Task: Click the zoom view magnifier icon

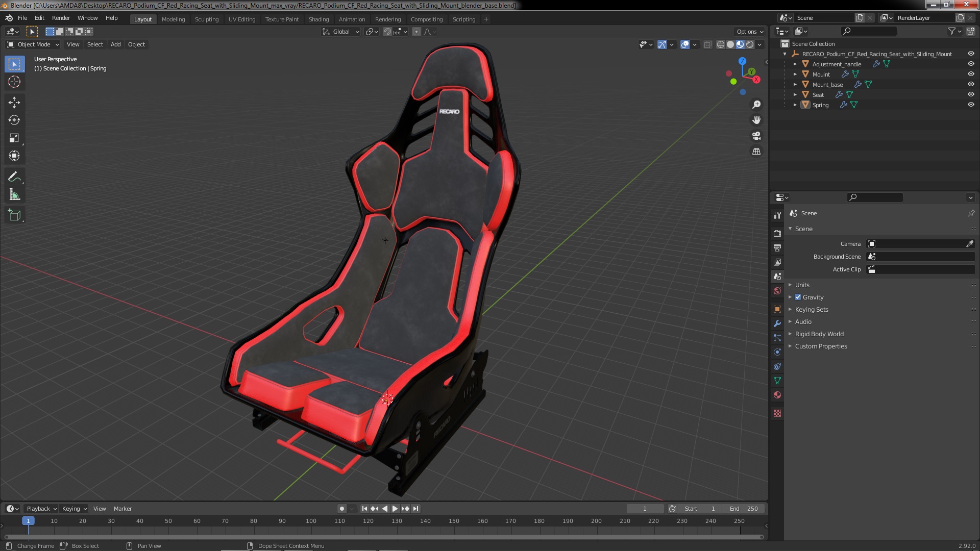Action: click(756, 105)
